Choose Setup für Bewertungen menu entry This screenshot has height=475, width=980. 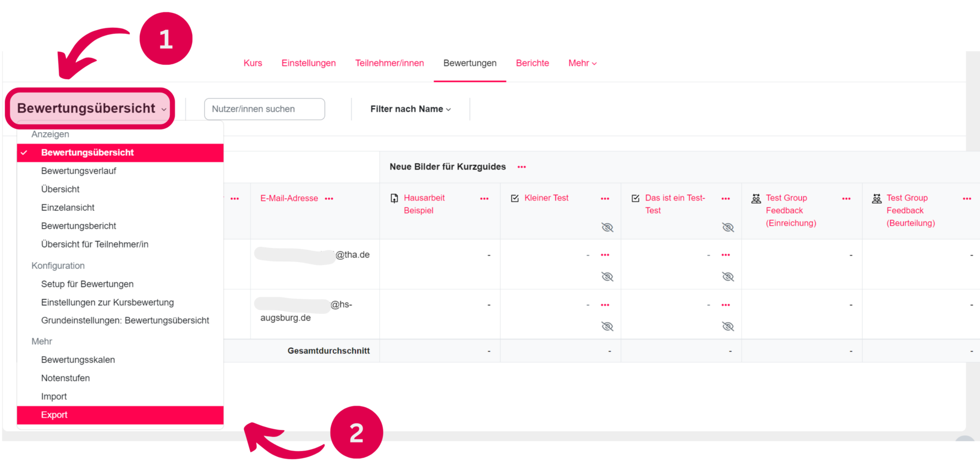[x=87, y=284]
